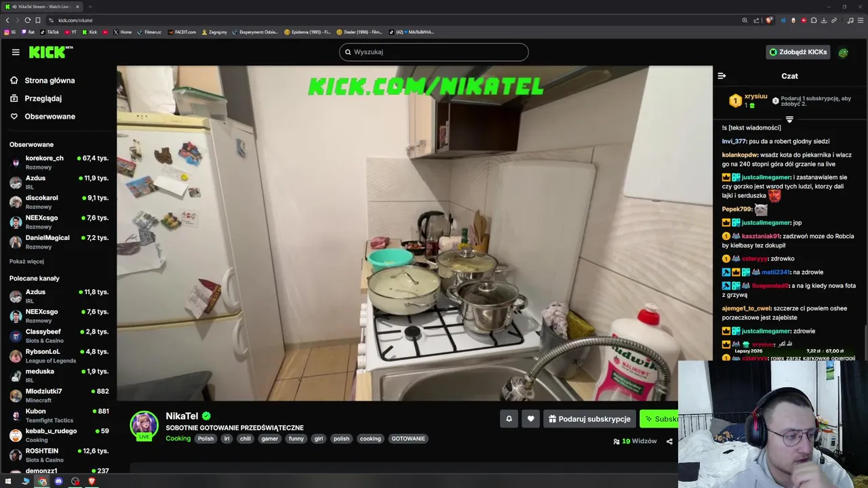Viewport: 868px width, 488px height.
Task: Click the live stream video player
Action: click(x=414, y=233)
